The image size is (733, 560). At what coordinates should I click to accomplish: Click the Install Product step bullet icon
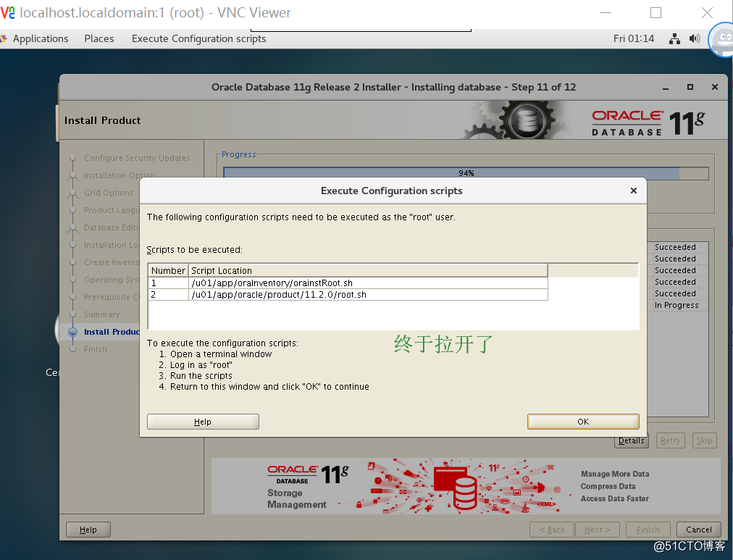[72, 332]
